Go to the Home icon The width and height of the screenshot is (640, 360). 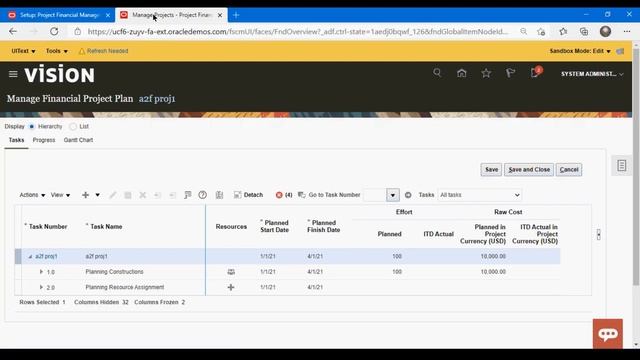click(x=462, y=73)
